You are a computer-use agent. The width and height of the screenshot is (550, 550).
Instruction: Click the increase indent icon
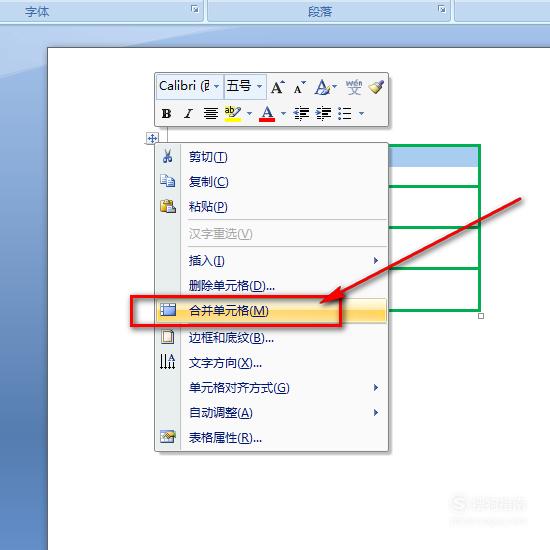(323, 113)
